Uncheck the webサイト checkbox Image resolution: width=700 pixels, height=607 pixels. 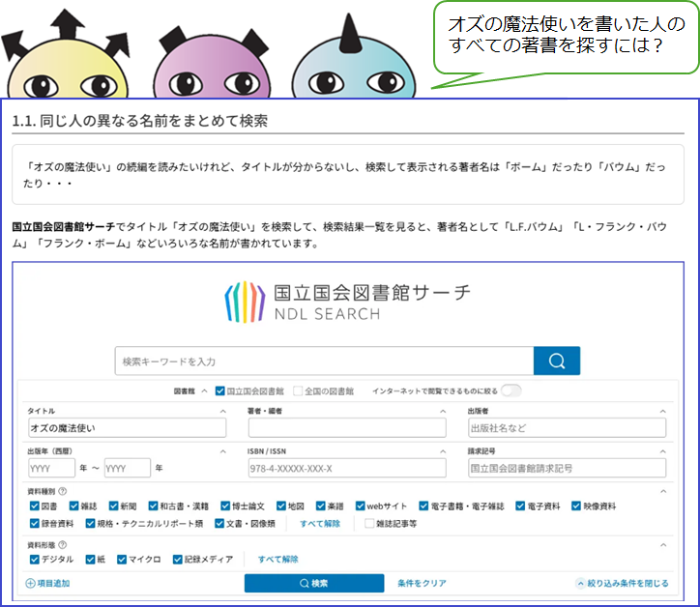click(360, 506)
